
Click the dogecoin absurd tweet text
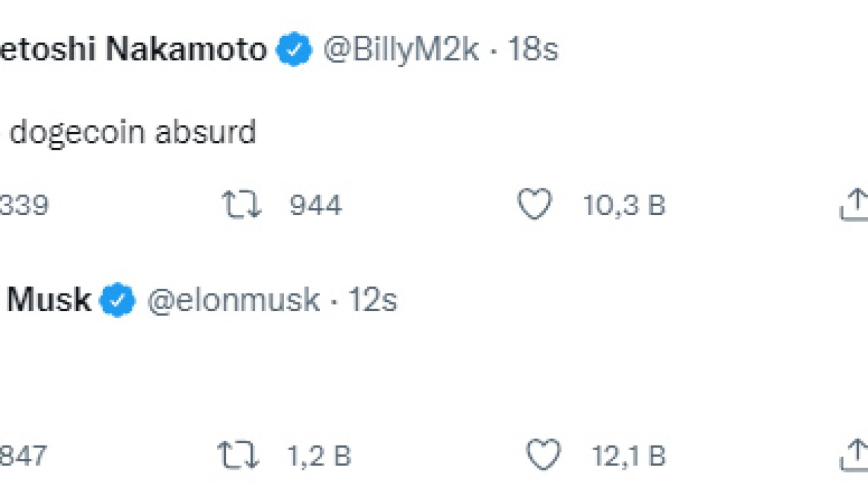pyautogui.click(x=132, y=132)
